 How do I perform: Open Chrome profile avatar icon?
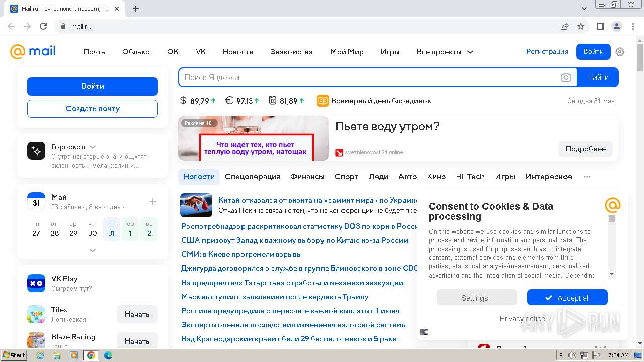pos(617,26)
